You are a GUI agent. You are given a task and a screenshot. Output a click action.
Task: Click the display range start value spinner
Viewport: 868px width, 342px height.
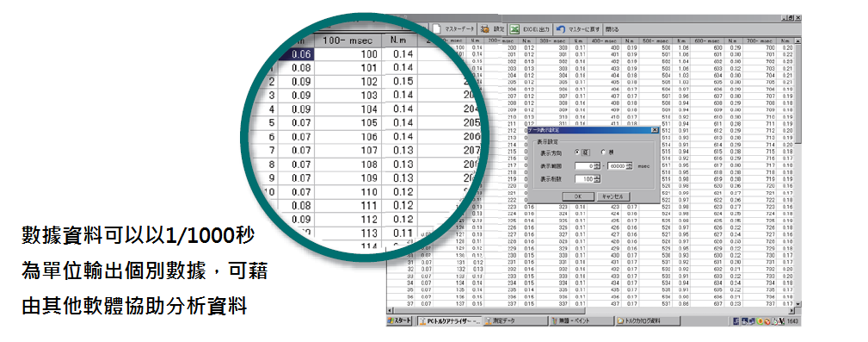click(x=597, y=165)
